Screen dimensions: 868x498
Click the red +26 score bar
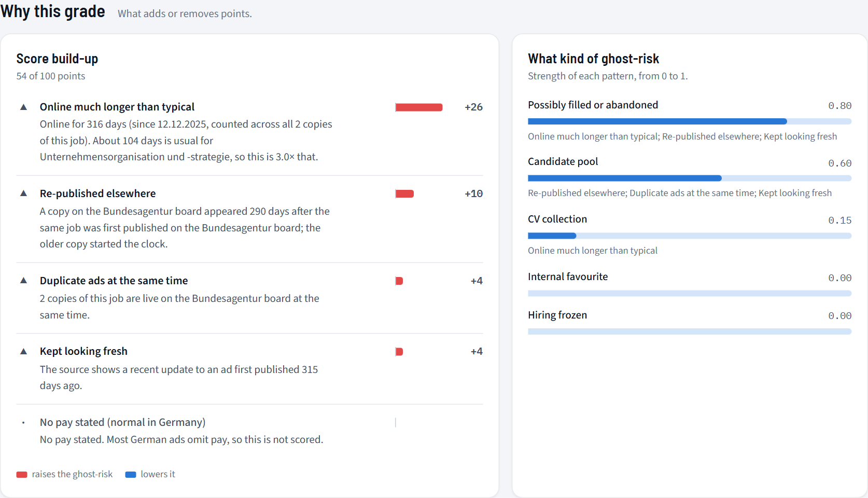[419, 107]
